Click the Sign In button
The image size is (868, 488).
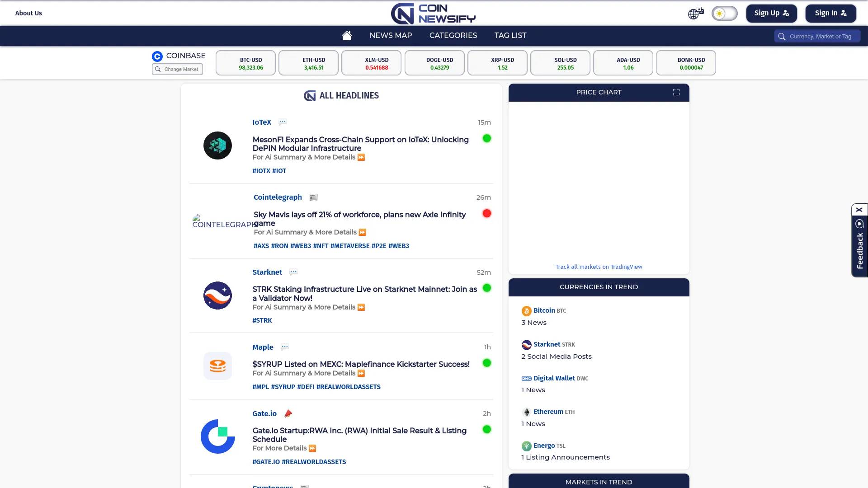tap(830, 13)
